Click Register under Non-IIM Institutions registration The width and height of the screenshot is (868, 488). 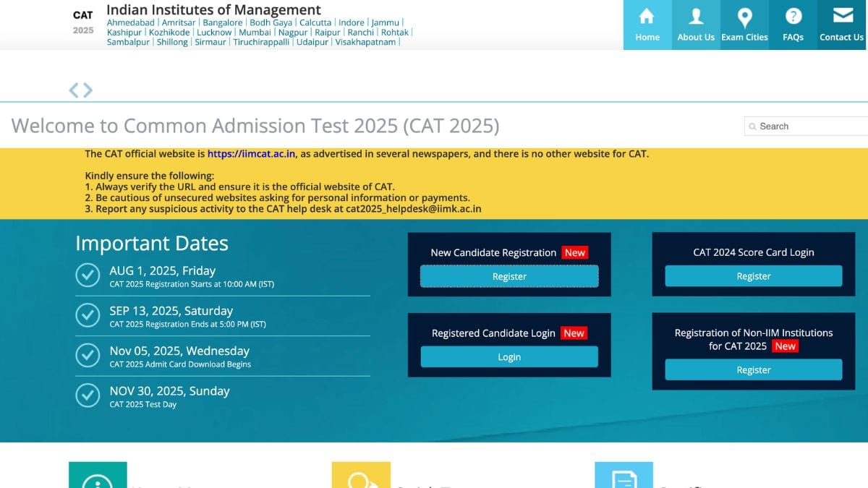coord(754,369)
